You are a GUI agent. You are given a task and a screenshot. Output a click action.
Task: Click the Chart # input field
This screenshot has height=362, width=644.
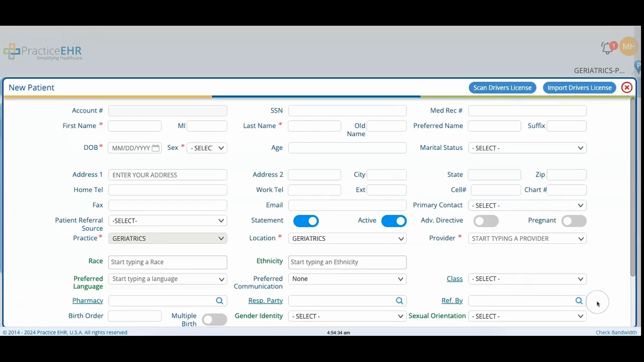(x=567, y=190)
